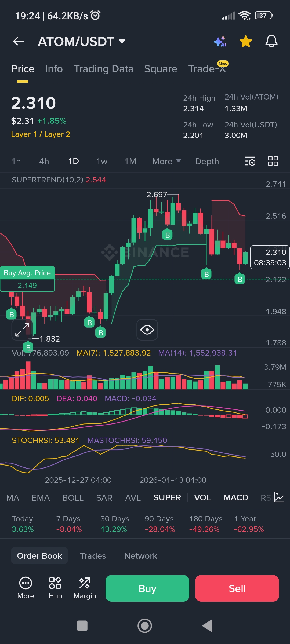Tap the red Sell button

click(x=237, y=588)
